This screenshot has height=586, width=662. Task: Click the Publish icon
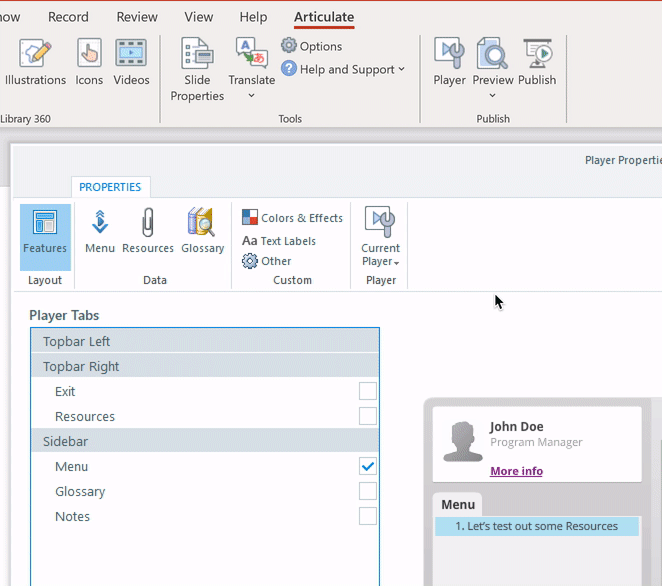pyautogui.click(x=537, y=62)
